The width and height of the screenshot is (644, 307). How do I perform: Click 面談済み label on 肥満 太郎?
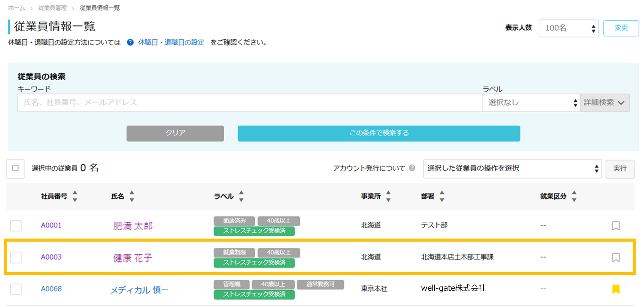click(x=234, y=221)
